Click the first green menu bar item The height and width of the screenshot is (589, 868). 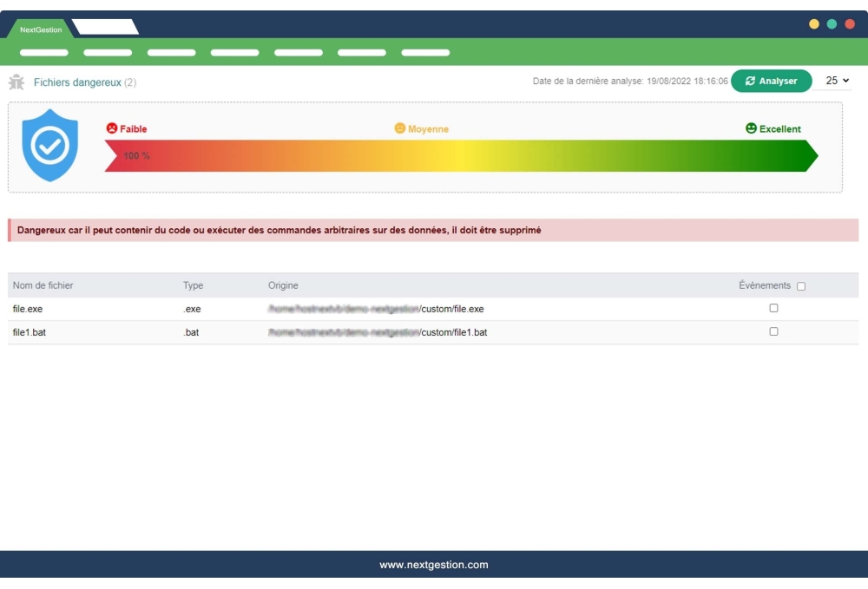click(x=43, y=53)
